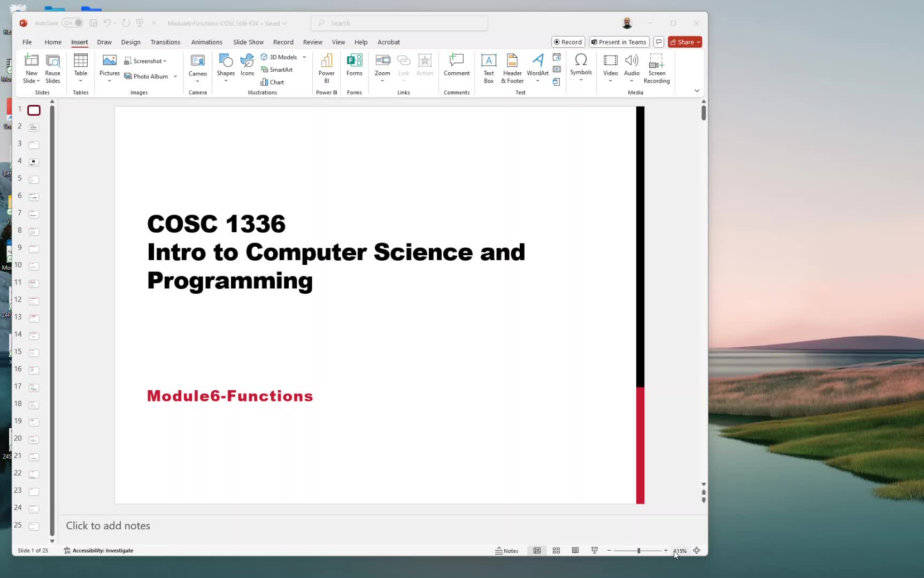Click the Present in Teams button
Screen dimensions: 924x578
point(619,42)
